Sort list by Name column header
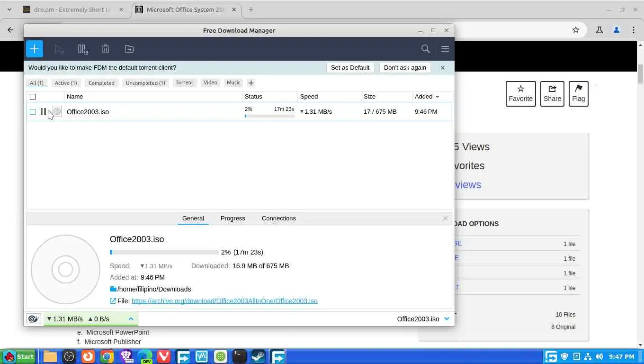The height and width of the screenshot is (364, 644). point(153,97)
